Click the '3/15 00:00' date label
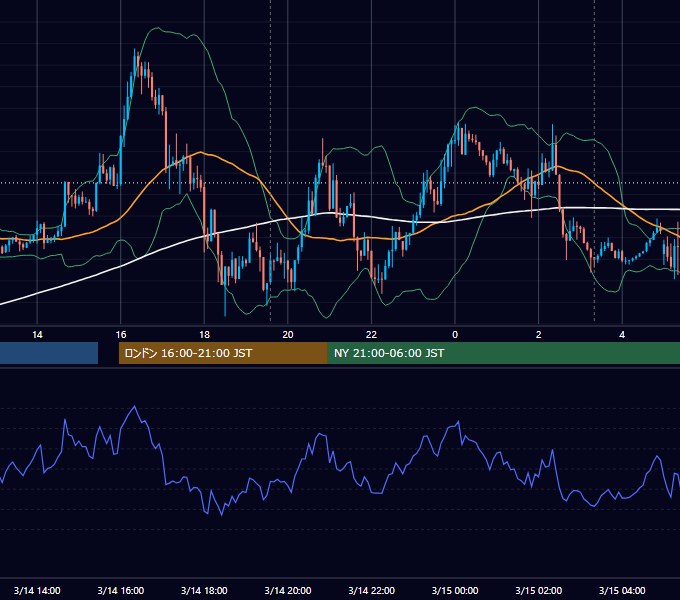Image resolution: width=680 pixels, height=600 pixels. pyautogui.click(x=455, y=590)
